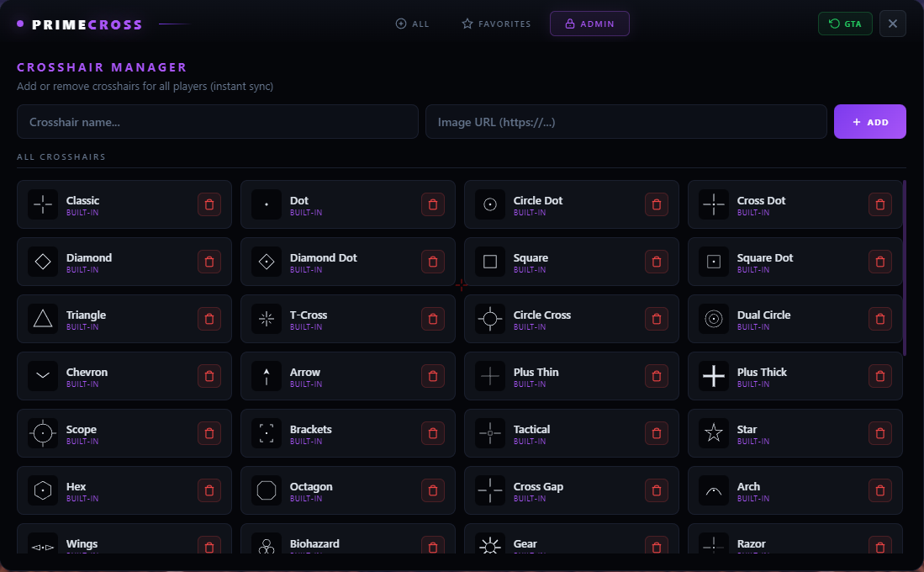Click the crosshair list vertical scrollbar
This screenshot has width=924, height=572.
point(905,267)
